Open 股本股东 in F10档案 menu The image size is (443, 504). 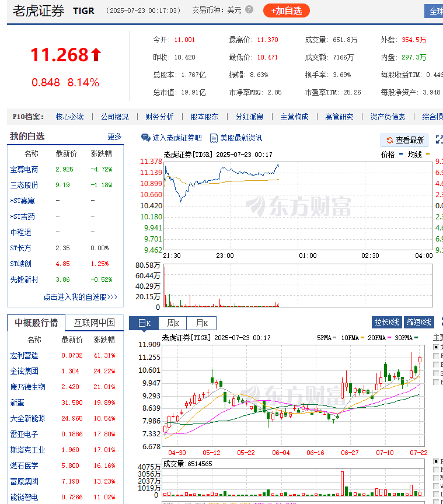(204, 117)
